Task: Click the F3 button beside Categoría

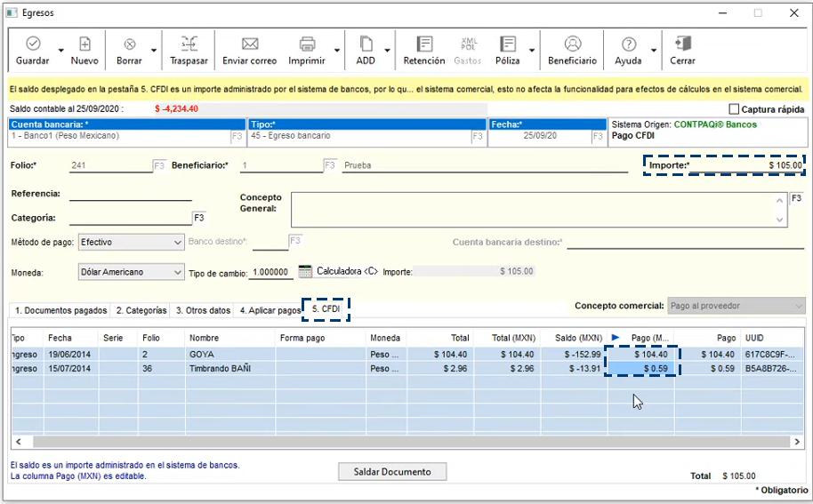Action: [x=199, y=218]
